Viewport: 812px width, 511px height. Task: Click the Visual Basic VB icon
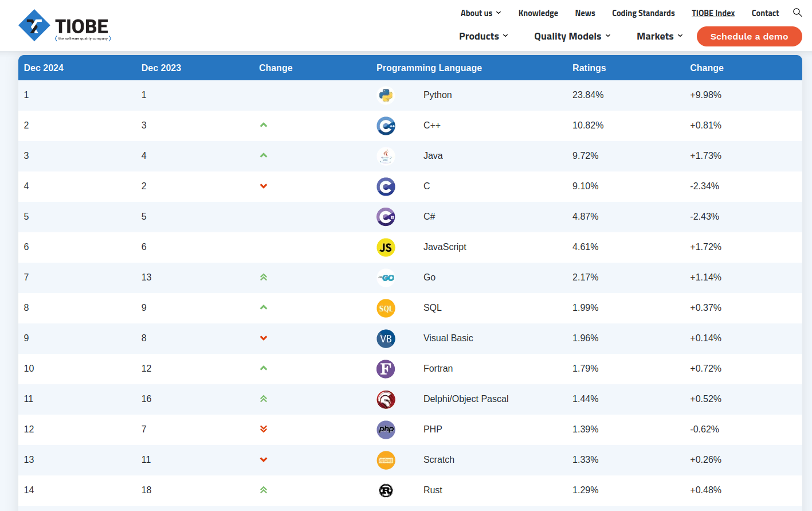pos(386,338)
